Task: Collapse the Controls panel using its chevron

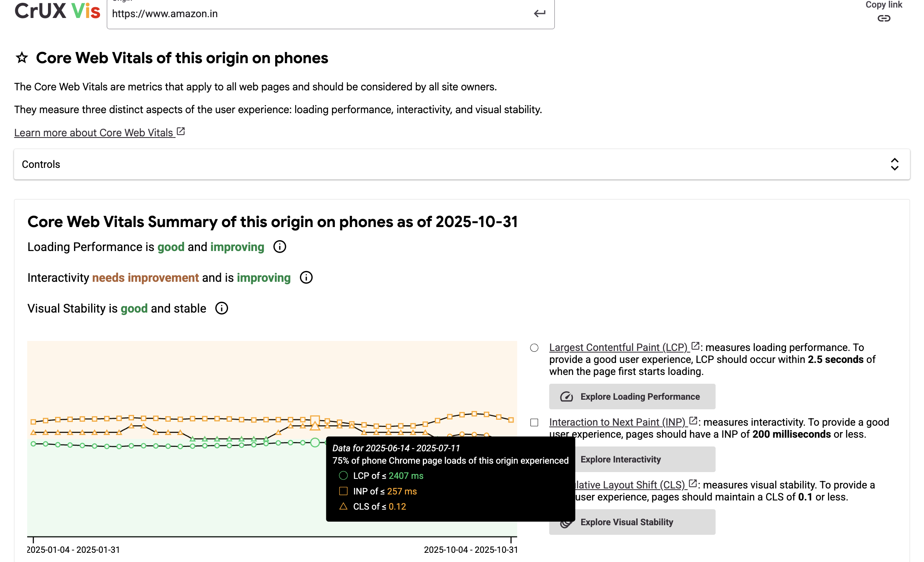Action: click(x=895, y=164)
